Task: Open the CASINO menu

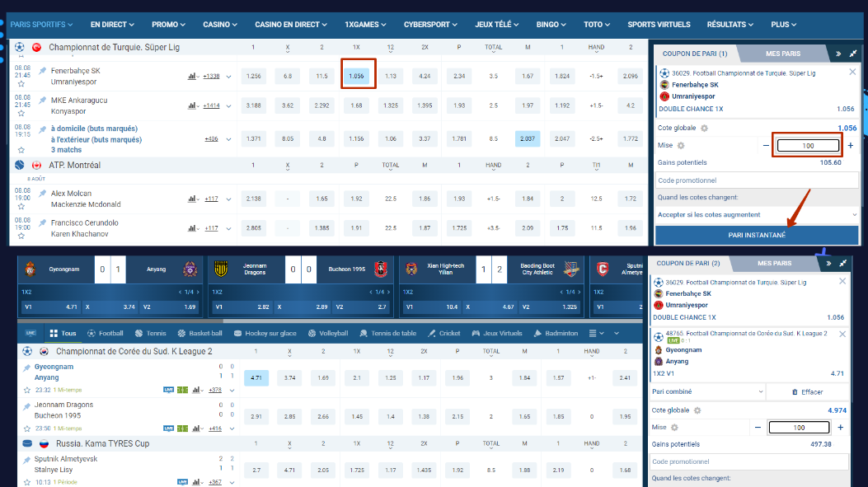Action: pyautogui.click(x=220, y=25)
